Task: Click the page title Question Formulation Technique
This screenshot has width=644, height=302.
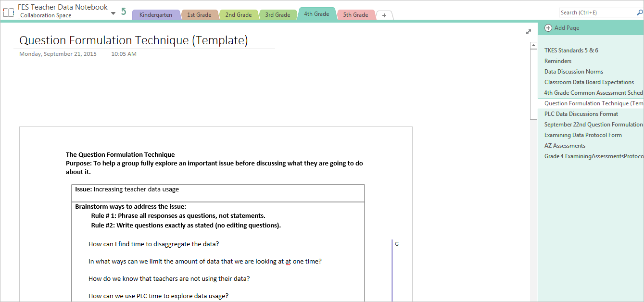Action: coord(133,40)
